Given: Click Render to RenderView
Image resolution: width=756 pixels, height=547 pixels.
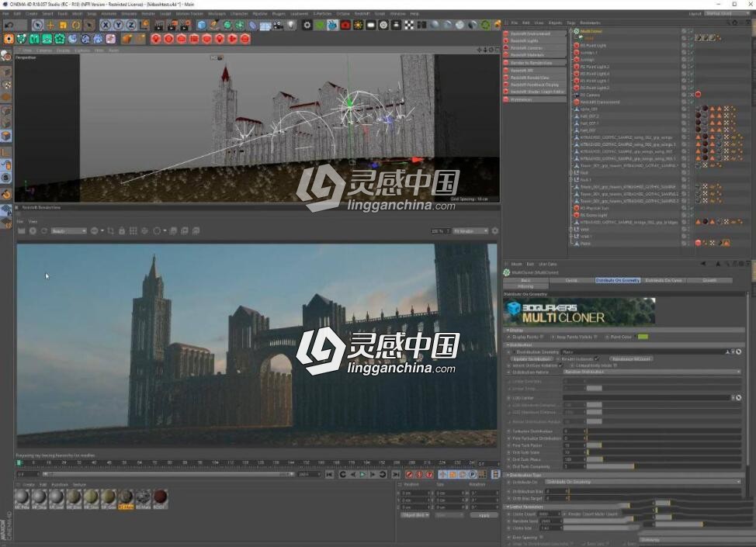Looking at the screenshot, I should (534, 63).
